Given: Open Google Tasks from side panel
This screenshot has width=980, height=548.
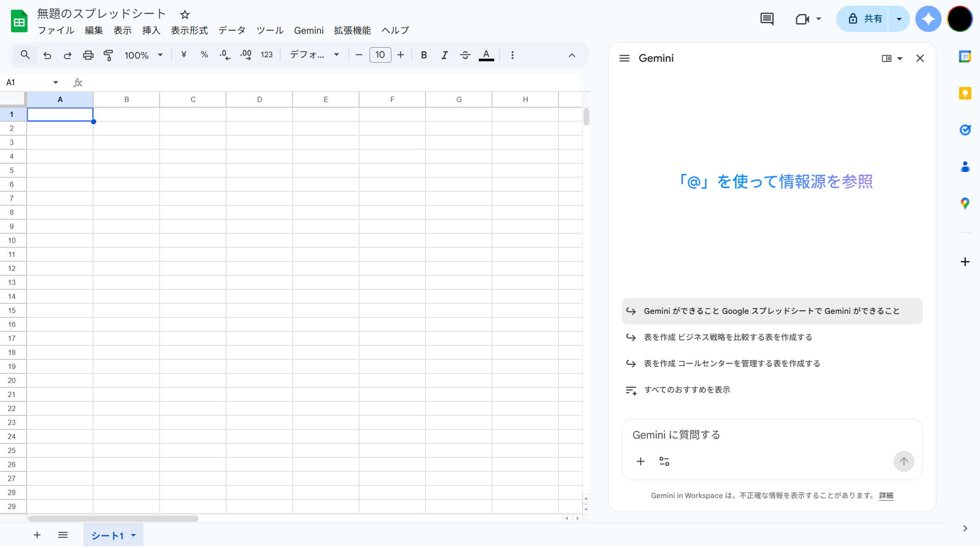Looking at the screenshot, I should pyautogui.click(x=965, y=130).
